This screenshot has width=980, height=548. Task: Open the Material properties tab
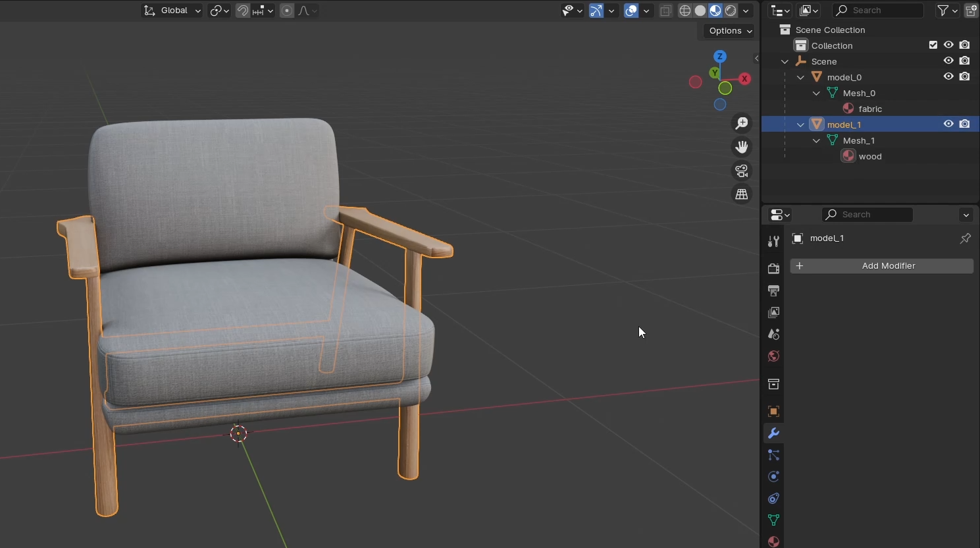(x=773, y=541)
